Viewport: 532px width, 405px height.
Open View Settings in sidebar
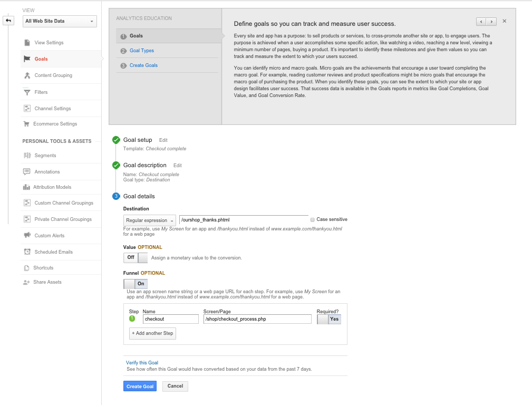click(x=49, y=42)
